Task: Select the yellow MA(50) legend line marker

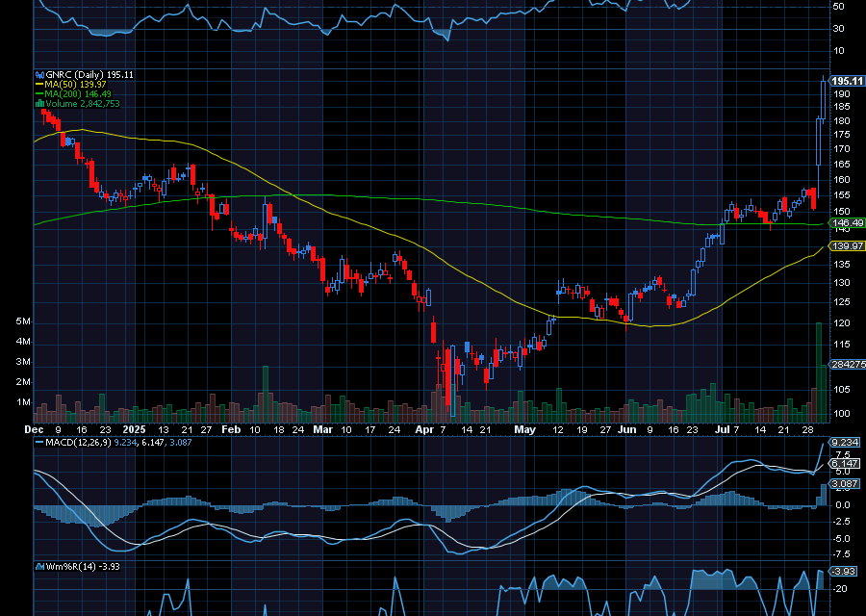Action: 39,85
